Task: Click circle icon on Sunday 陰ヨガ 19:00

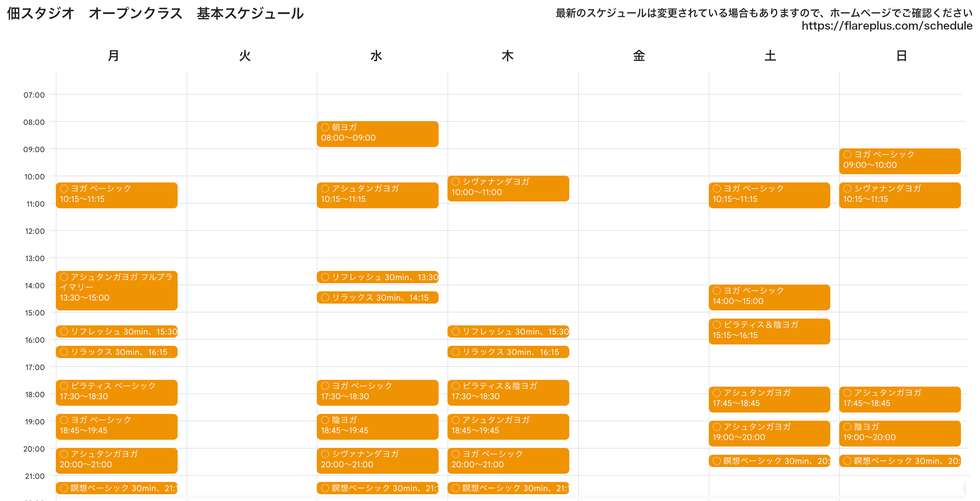Action: click(x=847, y=426)
